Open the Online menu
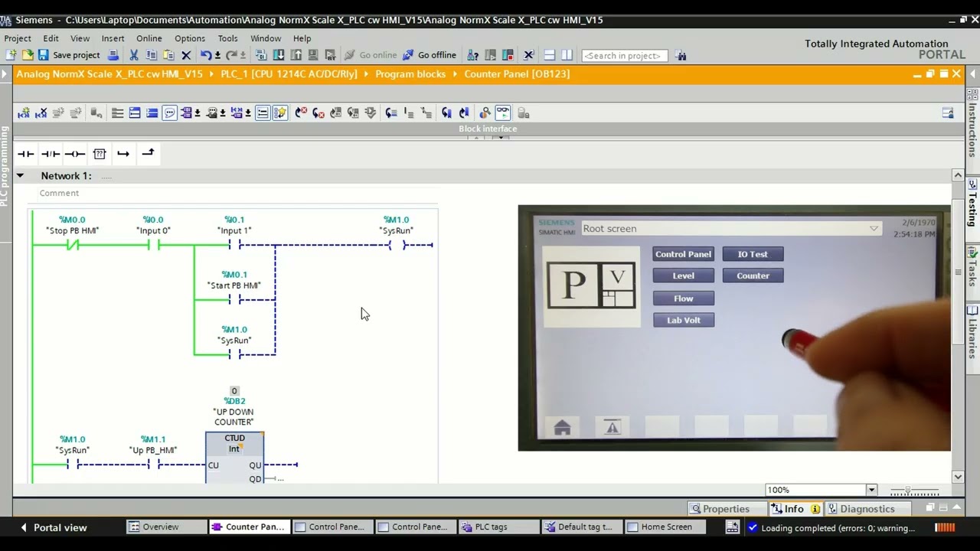Viewport: 980px width, 551px height. tap(149, 38)
